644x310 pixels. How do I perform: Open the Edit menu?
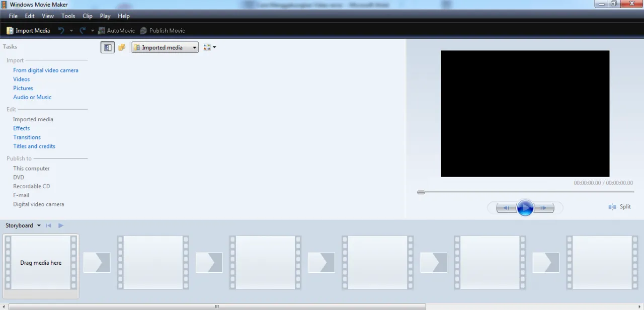point(30,16)
